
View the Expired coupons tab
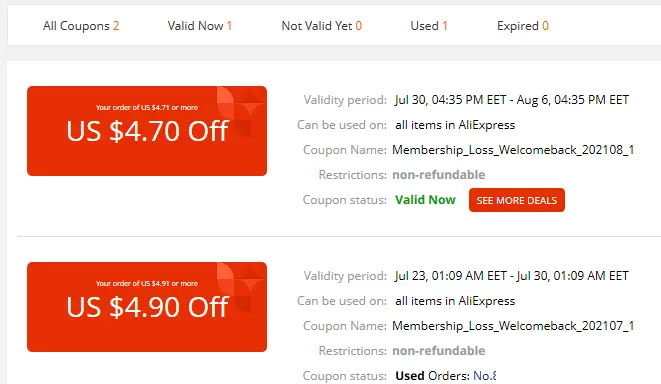point(523,26)
